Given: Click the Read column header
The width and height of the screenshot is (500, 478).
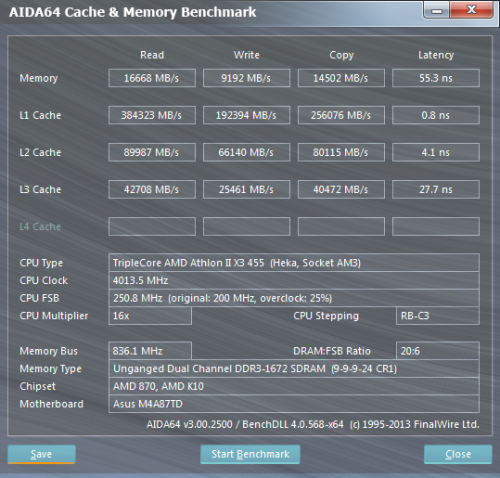Looking at the screenshot, I should click(152, 55).
